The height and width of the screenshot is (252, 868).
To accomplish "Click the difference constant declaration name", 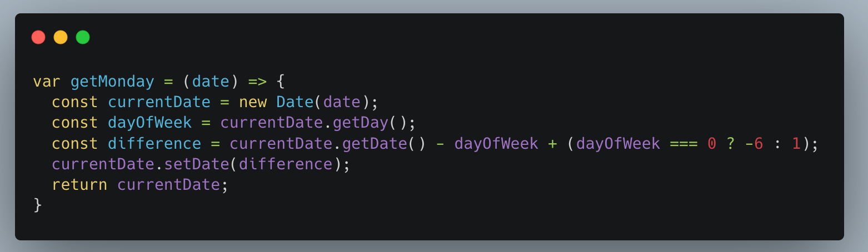I will pos(154,144).
